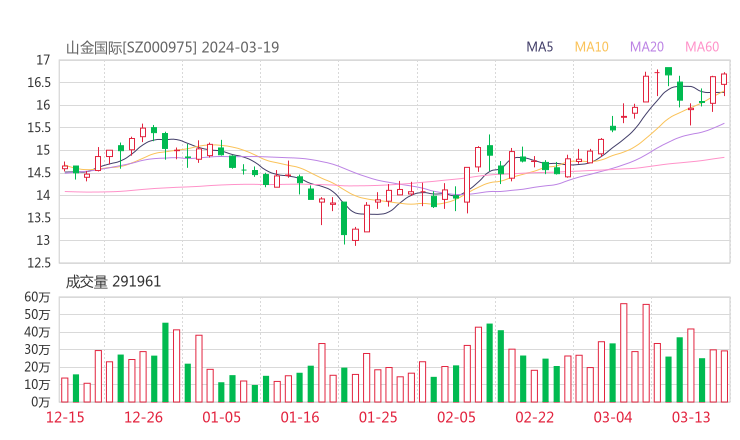Click the 20万 volume axis label
Image resolution: width=740 pixels, height=440 pixels.
pos(37,367)
